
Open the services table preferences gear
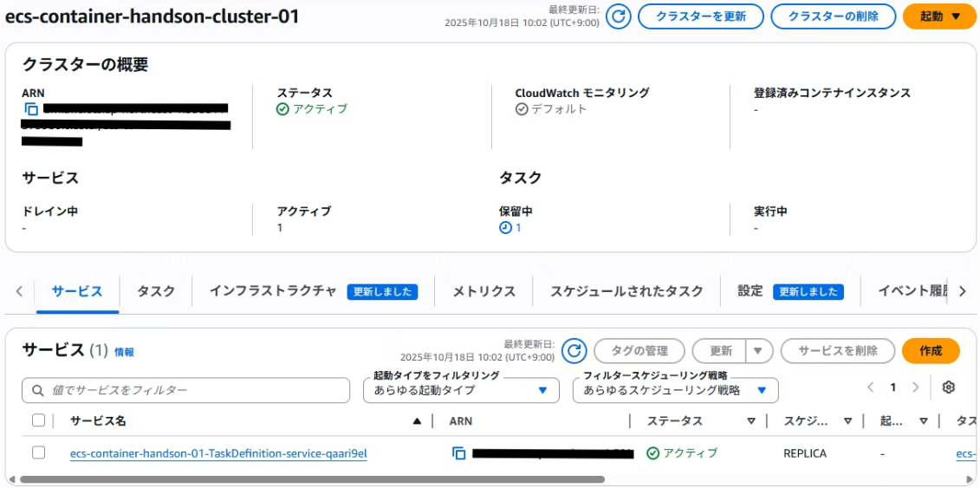tap(949, 387)
